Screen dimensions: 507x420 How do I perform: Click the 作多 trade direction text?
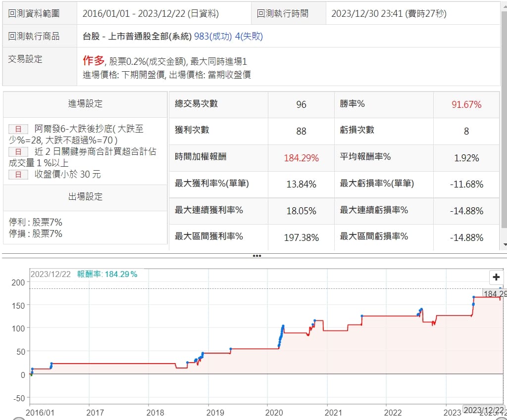[x=94, y=61]
